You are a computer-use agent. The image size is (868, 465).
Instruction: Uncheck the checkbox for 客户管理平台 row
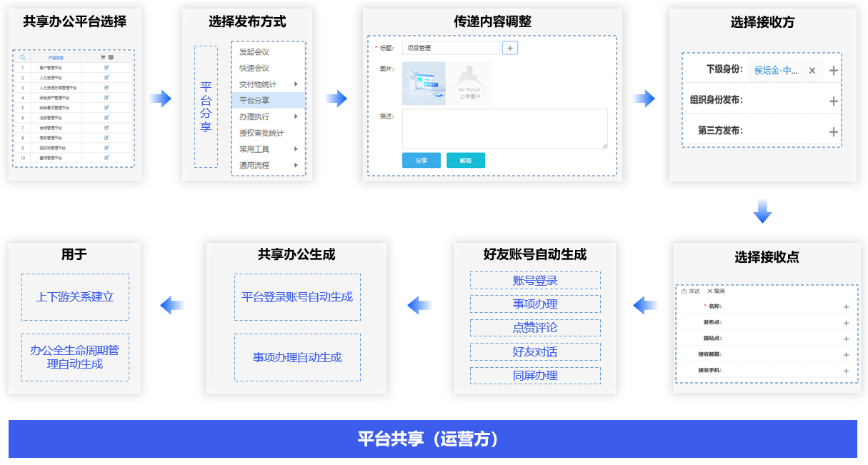pyautogui.click(x=106, y=67)
